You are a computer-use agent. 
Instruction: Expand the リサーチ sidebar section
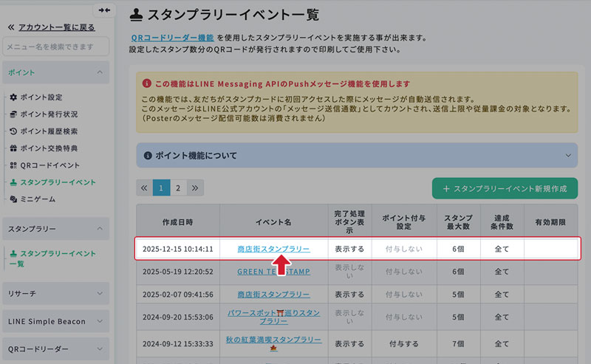[99, 293]
